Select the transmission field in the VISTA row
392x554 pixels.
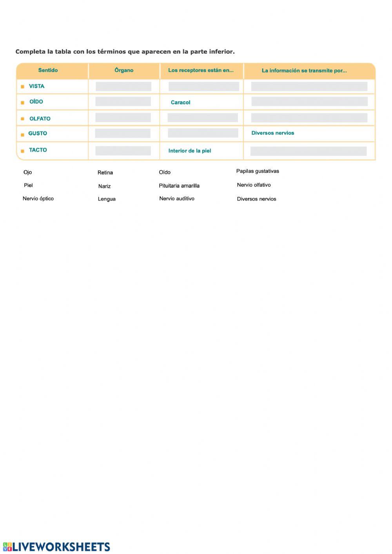[309, 87]
